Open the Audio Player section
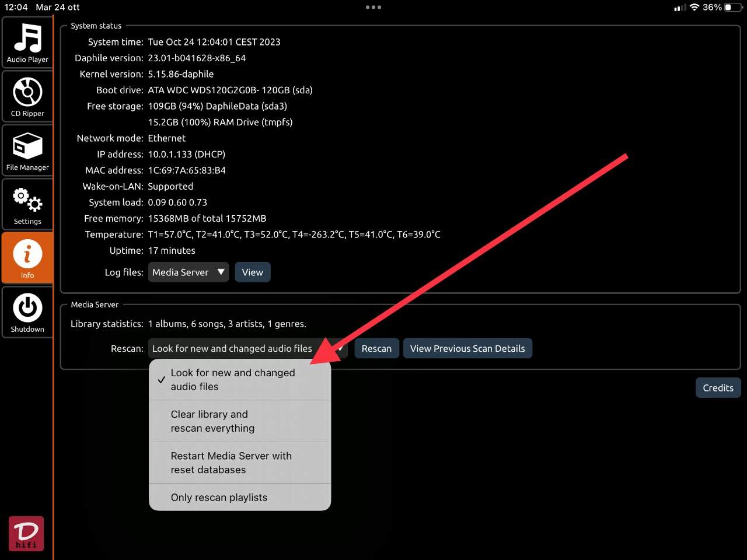The width and height of the screenshot is (747, 560). pyautogui.click(x=27, y=43)
